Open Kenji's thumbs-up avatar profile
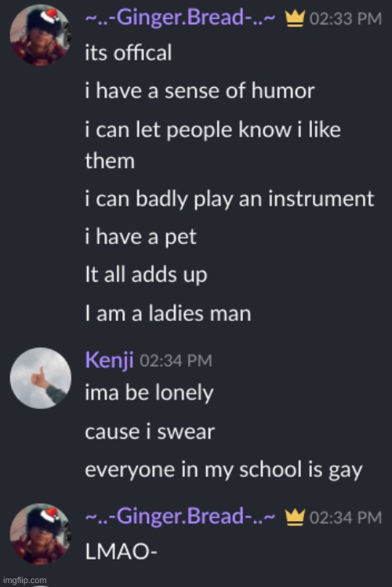The image size is (392, 587). tap(41, 377)
